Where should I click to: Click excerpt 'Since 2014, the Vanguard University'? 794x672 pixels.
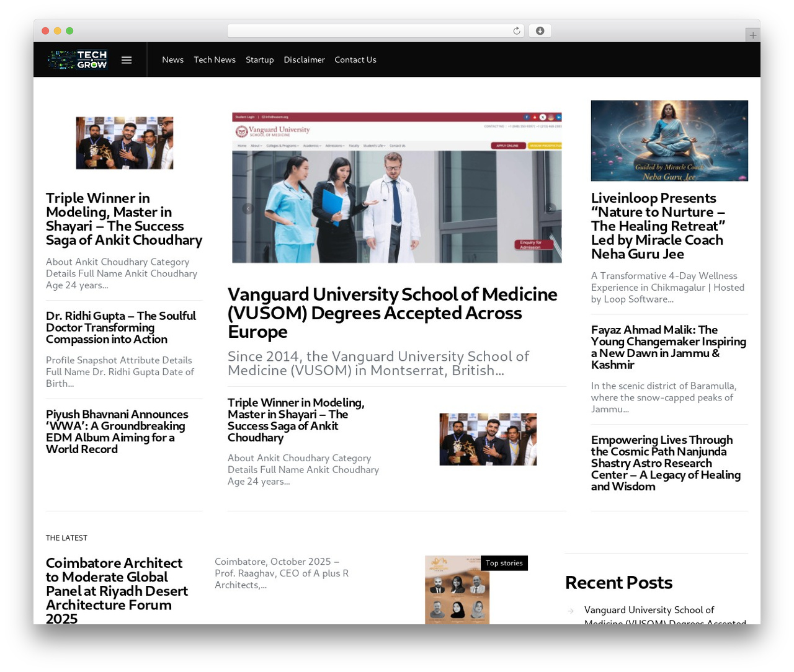pyautogui.click(x=378, y=363)
